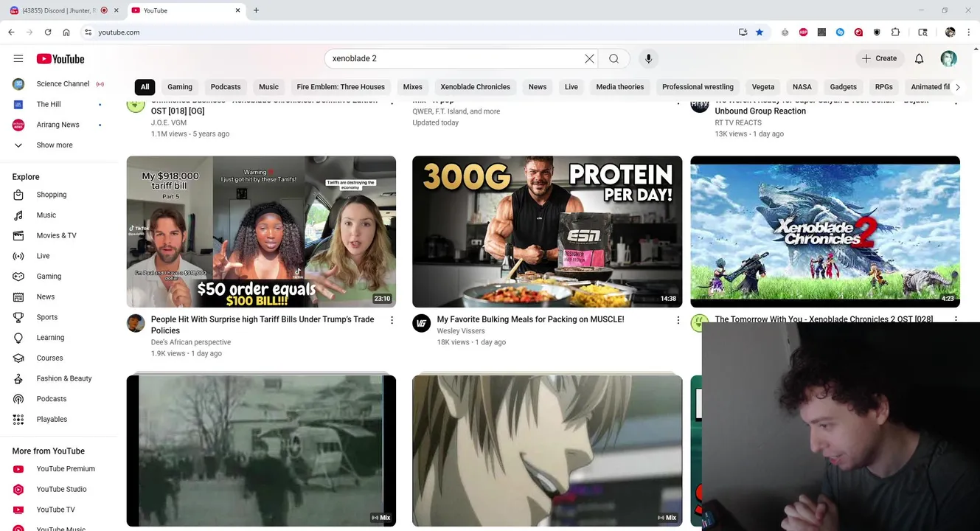Open the YouTube hamburger guide menu
Viewport: 980px width, 531px height.
(18, 58)
